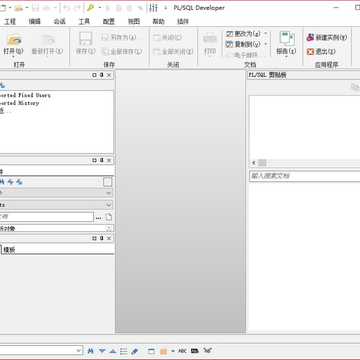Open the 插件 menu

pyautogui.click(x=183, y=22)
